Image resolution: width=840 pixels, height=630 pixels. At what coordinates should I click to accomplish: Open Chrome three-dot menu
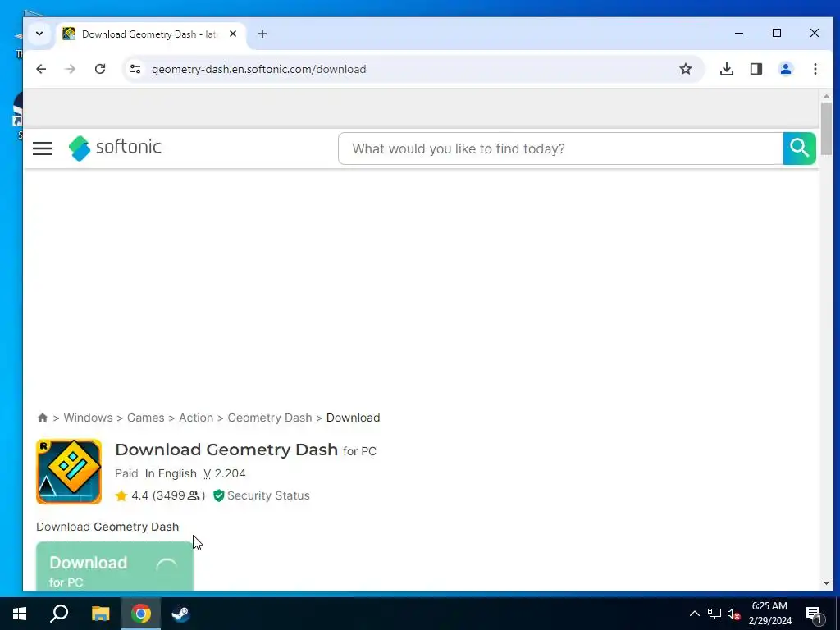tap(815, 69)
